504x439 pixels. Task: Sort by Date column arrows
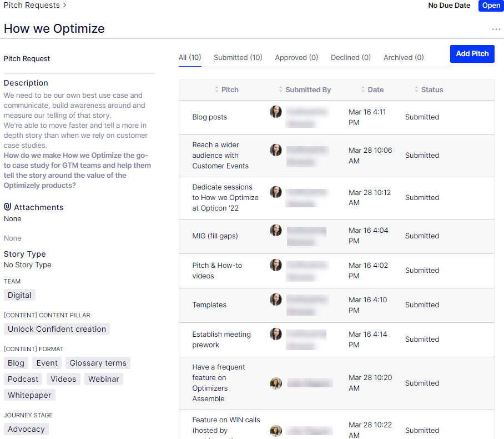[363, 89]
